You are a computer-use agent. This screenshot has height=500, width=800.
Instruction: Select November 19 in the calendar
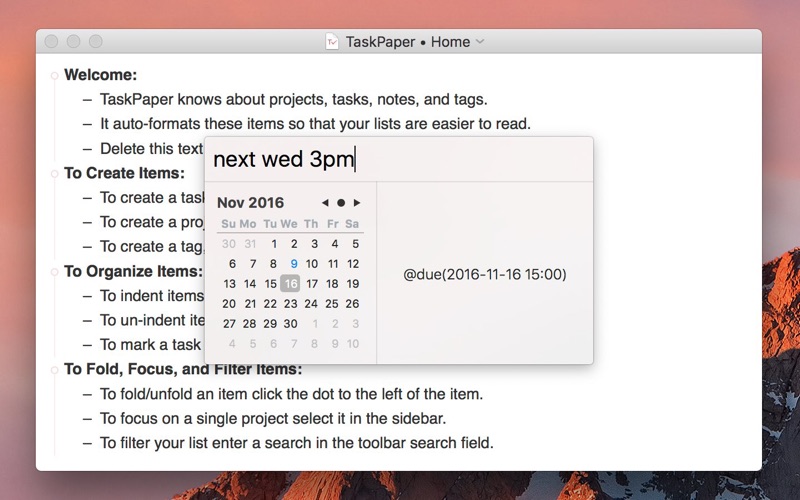(353, 284)
